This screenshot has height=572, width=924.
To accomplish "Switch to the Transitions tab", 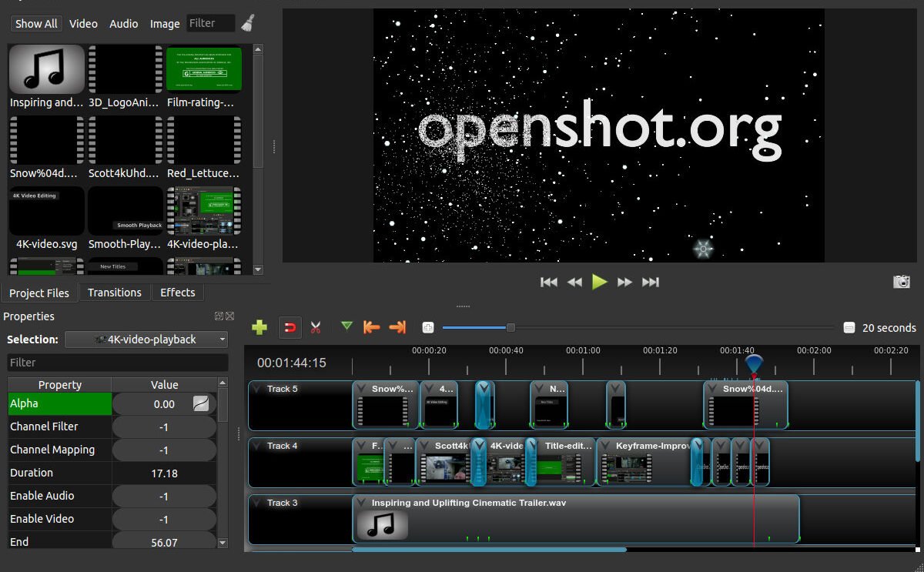I will click(x=115, y=293).
